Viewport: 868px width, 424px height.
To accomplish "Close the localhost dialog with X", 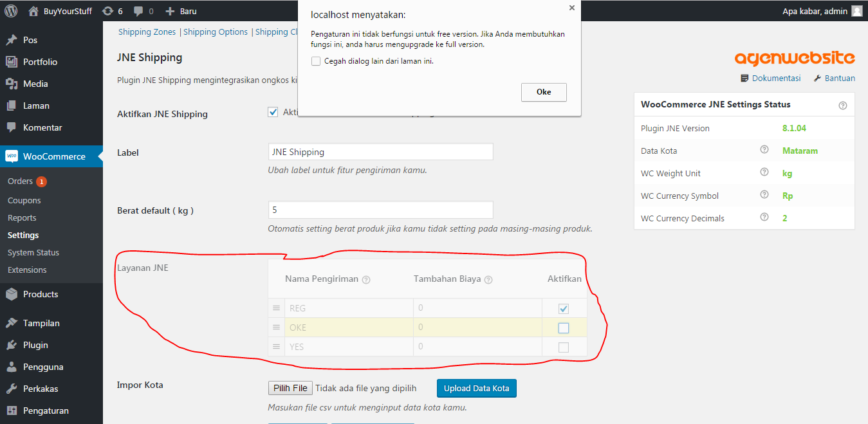I will coord(571,8).
